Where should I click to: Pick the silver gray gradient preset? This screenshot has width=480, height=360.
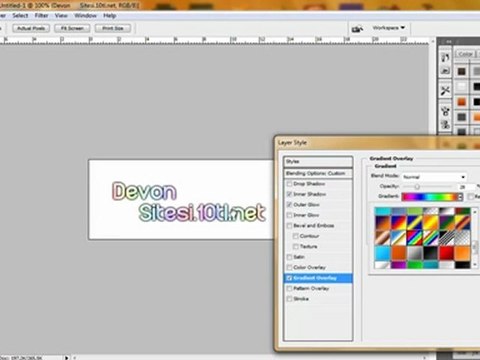click(x=414, y=253)
